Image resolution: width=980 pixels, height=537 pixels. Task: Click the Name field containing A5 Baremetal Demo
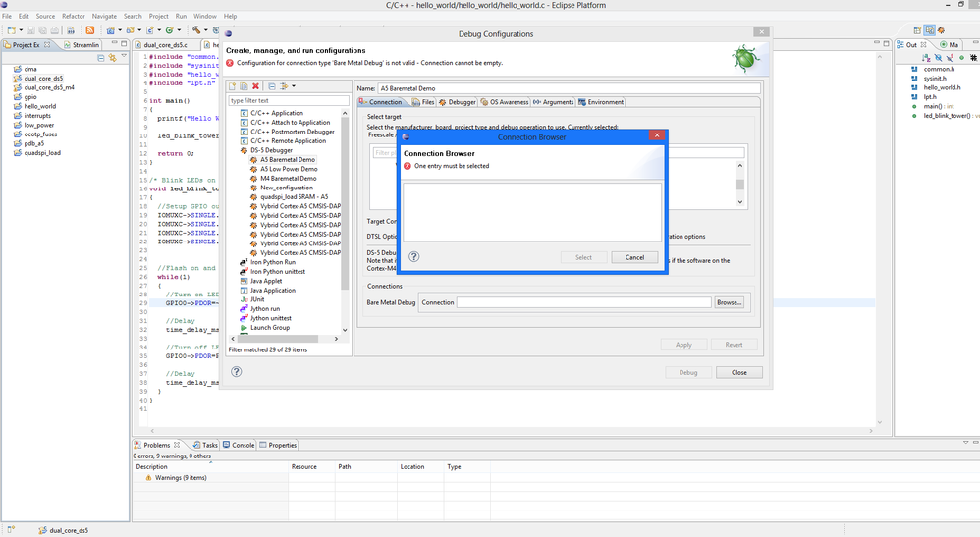[569, 88]
